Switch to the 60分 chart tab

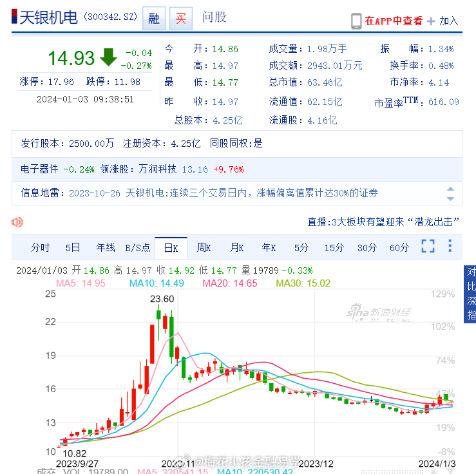point(399,247)
